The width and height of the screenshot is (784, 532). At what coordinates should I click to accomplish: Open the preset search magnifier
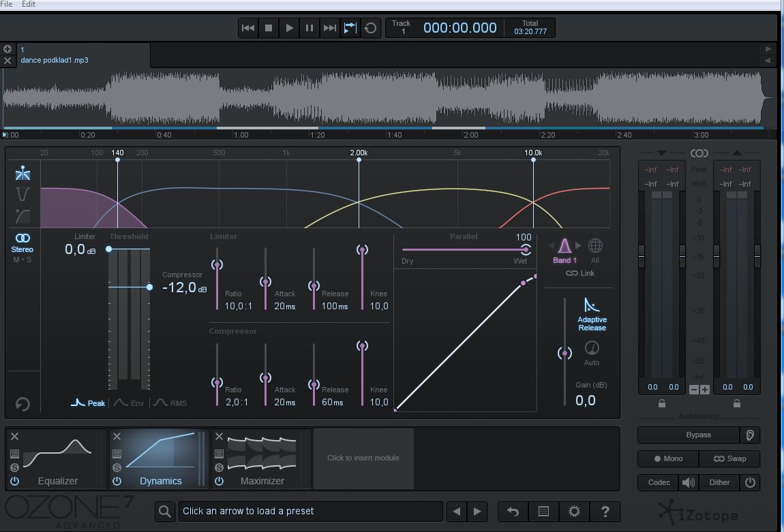click(164, 512)
